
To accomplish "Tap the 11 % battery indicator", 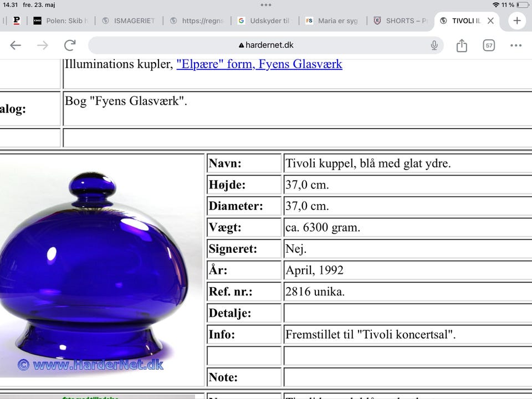I will click(515, 5).
